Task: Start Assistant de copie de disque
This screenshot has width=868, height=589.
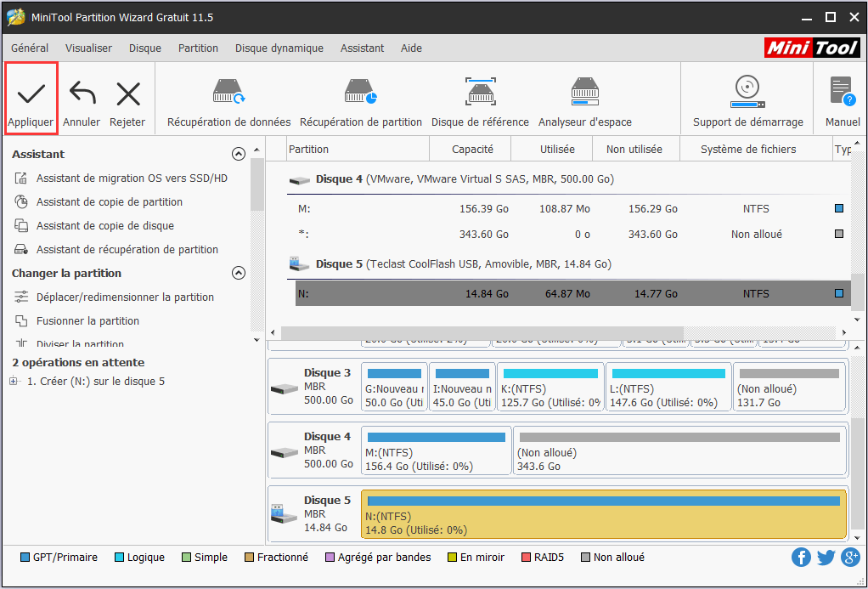Action: click(x=105, y=225)
